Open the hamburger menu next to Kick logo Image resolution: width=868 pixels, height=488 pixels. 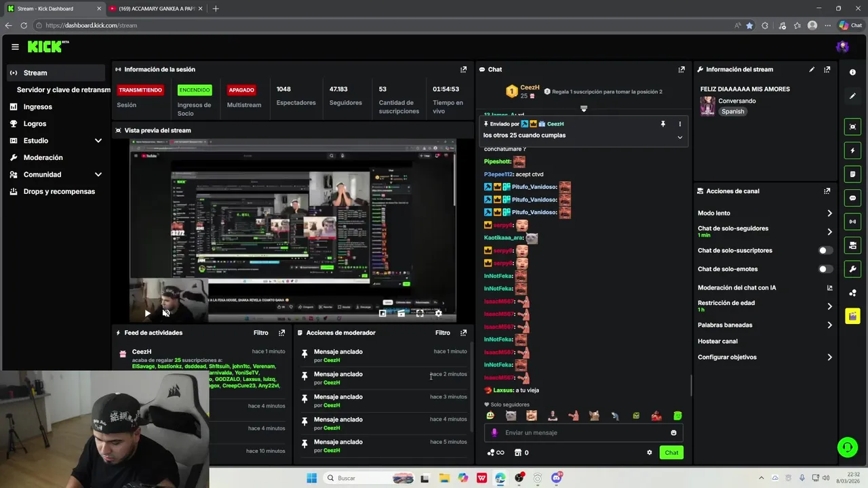15,47
